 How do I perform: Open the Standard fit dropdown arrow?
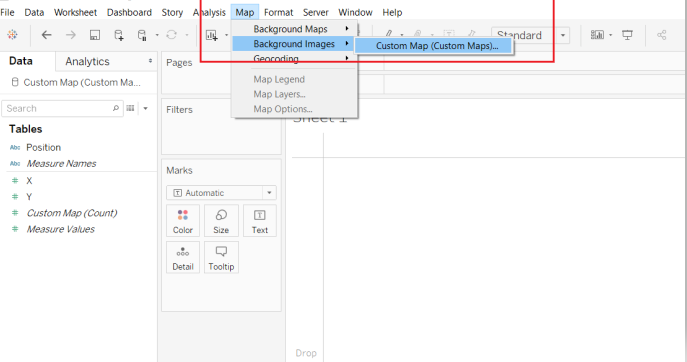(x=563, y=35)
